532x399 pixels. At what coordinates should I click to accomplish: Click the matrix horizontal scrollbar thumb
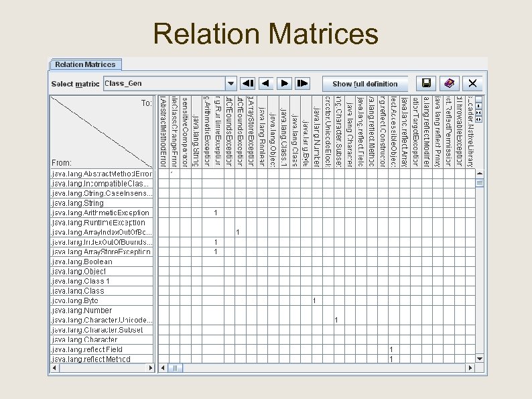point(175,367)
